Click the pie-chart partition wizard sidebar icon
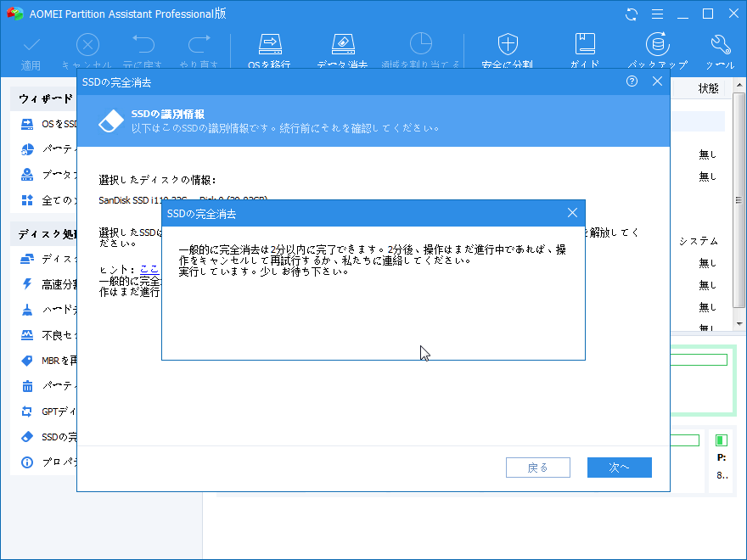Screen dimensions: 747x560 [x=28, y=149]
